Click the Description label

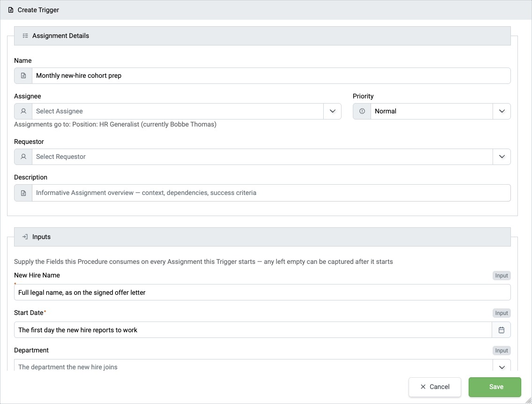coord(30,177)
